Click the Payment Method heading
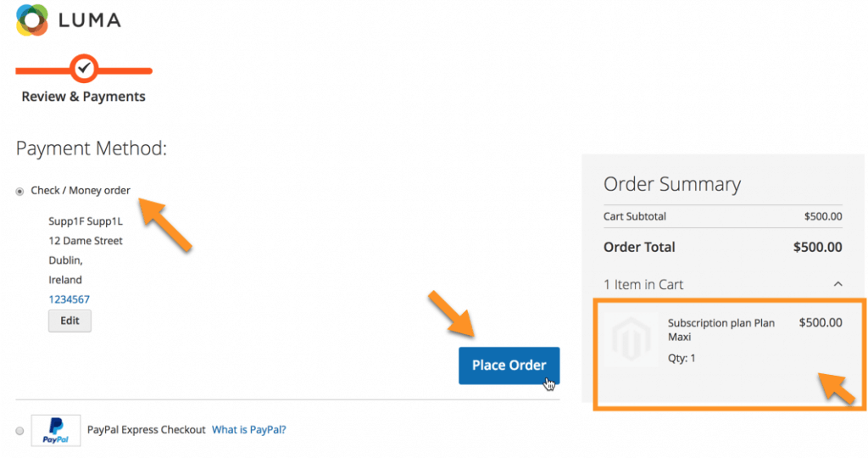 click(x=92, y=148)
